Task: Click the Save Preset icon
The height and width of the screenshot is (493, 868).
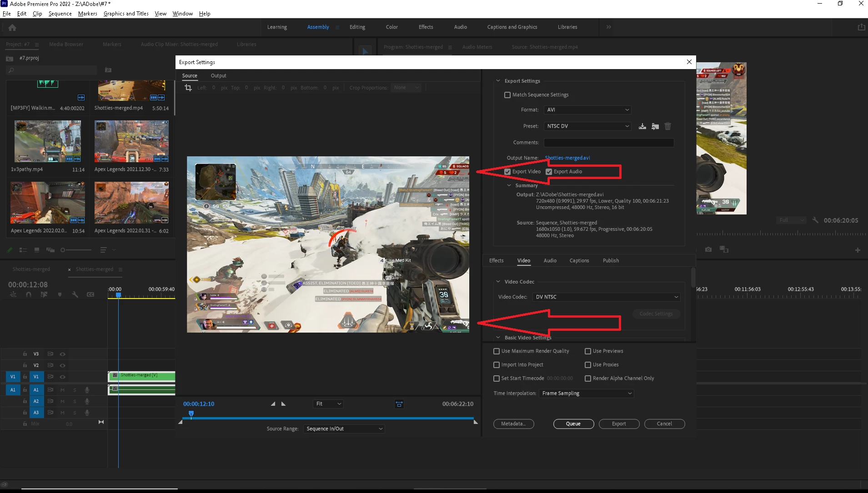Action: [642, 126]
